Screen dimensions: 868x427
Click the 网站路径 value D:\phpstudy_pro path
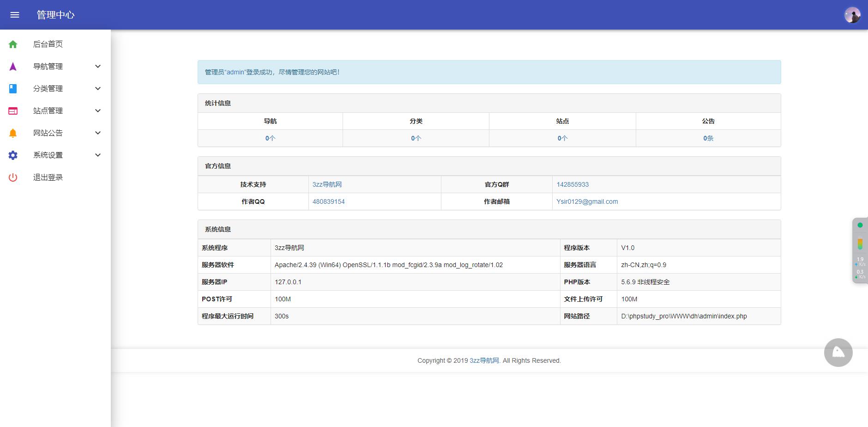[684, 316]
